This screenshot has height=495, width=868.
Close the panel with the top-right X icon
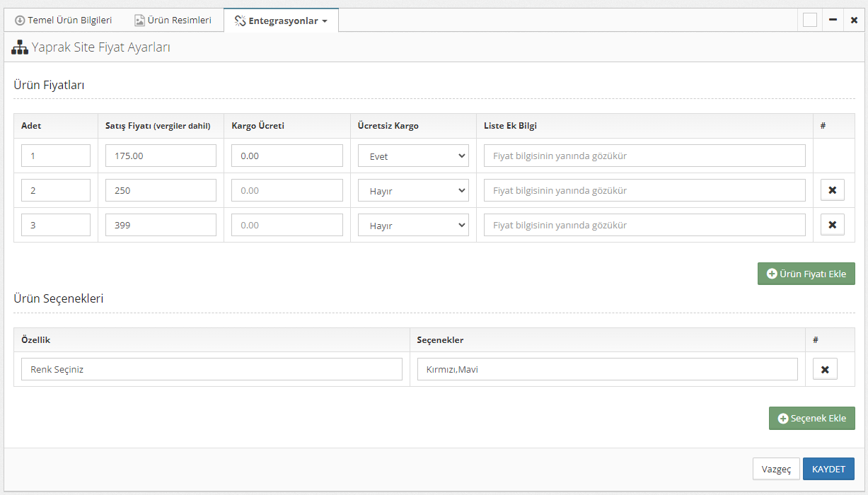coord(854,21)
